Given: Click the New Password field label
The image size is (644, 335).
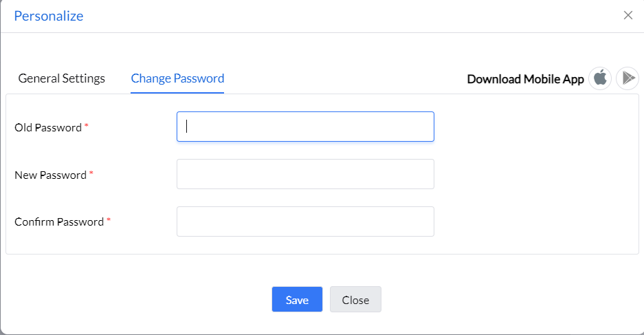Looking at the screenshot, I should [x=51, y=175].
